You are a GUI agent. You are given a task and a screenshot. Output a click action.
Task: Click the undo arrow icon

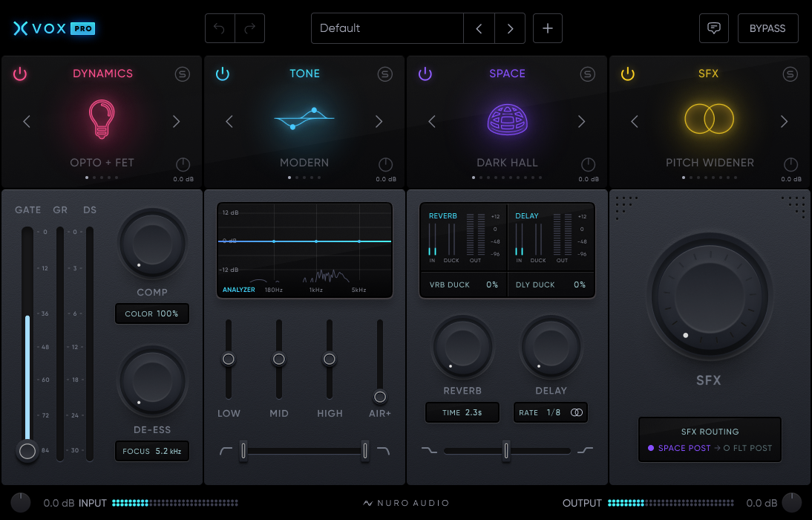(220, 28)
